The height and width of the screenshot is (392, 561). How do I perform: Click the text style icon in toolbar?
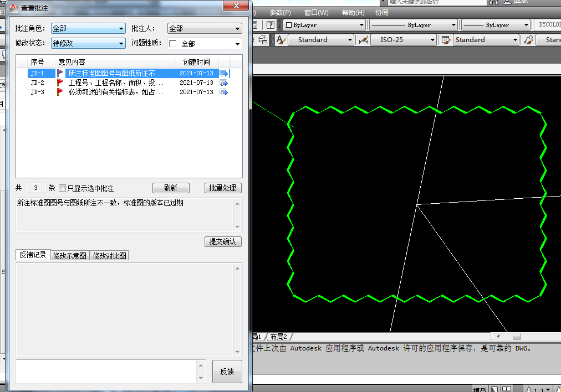click(280, 40)
